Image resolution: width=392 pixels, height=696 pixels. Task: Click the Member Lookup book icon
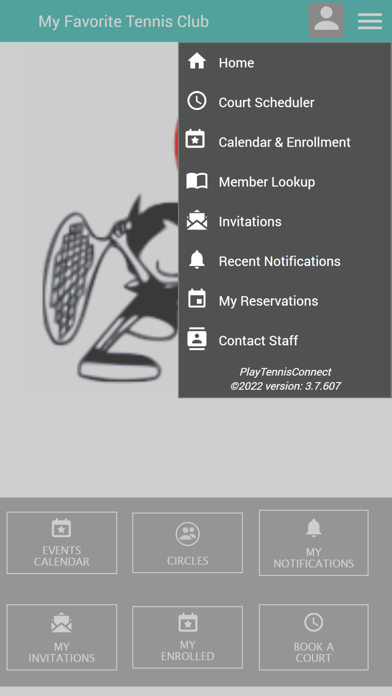click(197, 181)
